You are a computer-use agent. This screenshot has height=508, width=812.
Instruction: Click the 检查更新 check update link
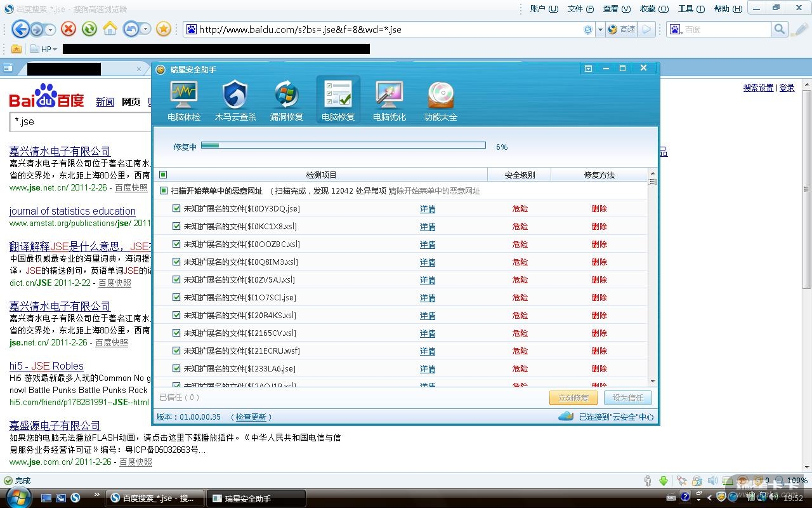[251, 417]
